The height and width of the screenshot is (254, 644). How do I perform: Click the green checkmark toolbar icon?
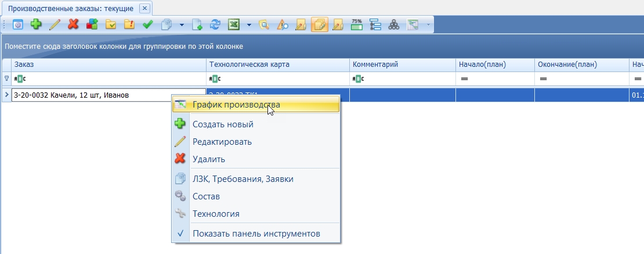click(x=147, y=24)
